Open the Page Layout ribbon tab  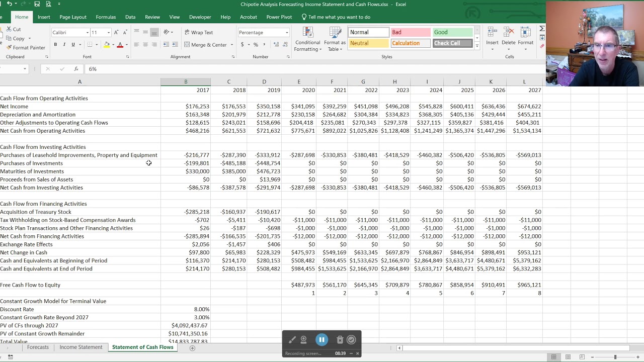click(x=73, y=17)
